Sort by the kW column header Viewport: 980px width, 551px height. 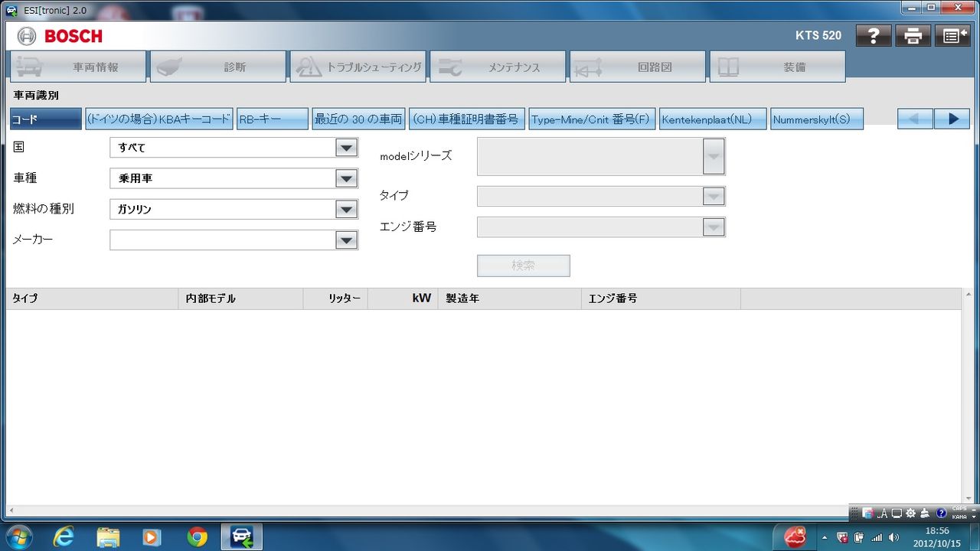(x=403, y=298)
